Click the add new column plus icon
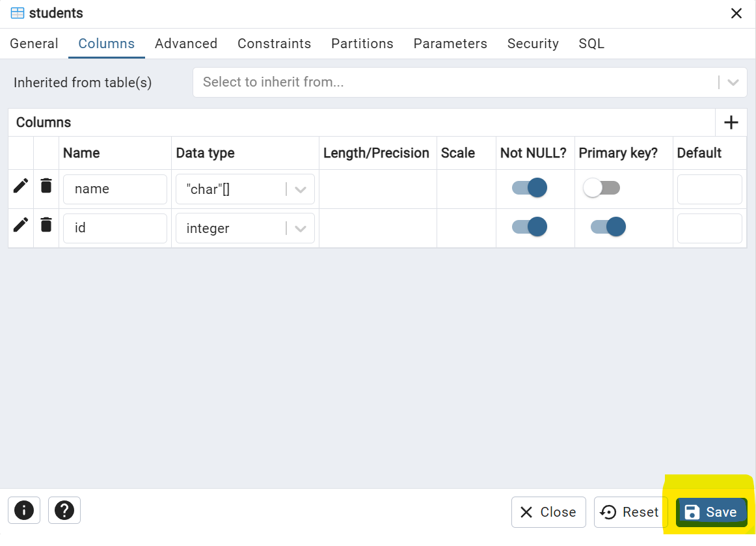The height and width of the screenshot is (546, 756). [731, 122]
